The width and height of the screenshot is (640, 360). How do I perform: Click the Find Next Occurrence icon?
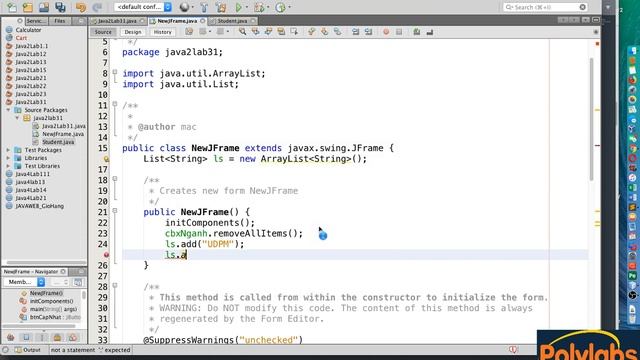pyautogui.click(x=268, y=32)
